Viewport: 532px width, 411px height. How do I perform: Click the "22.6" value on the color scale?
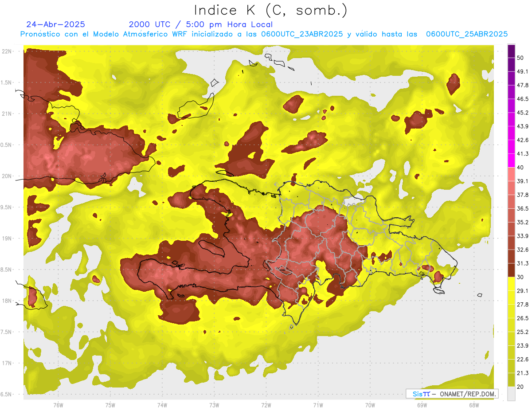point(523,359)
